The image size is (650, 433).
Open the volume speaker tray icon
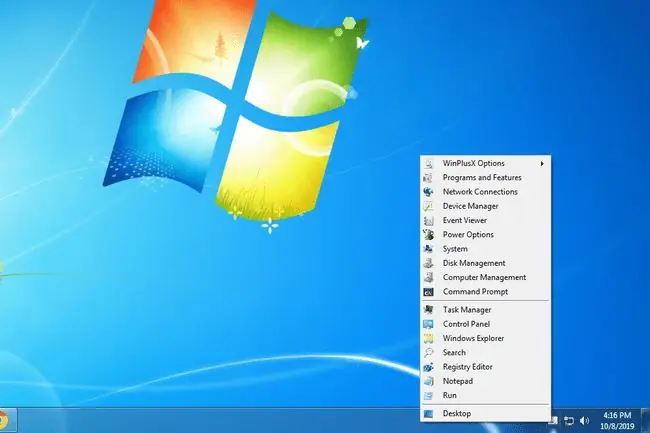pos(585,421)
